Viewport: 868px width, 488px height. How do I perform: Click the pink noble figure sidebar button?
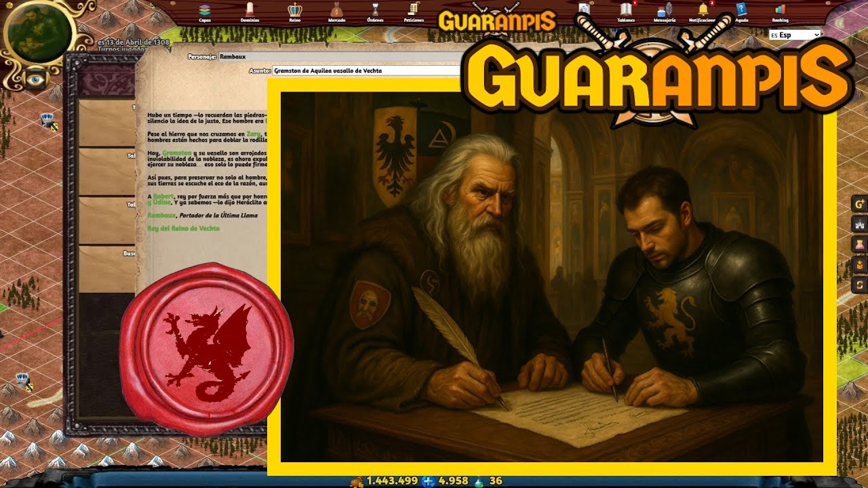pyautogui.click(x=860, y=245)
